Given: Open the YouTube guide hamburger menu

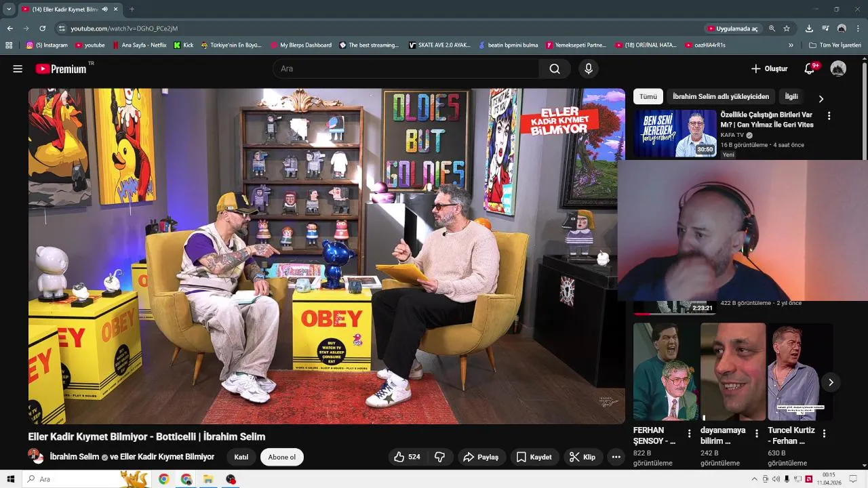Looking at the screenshot, I should (18, 68).
